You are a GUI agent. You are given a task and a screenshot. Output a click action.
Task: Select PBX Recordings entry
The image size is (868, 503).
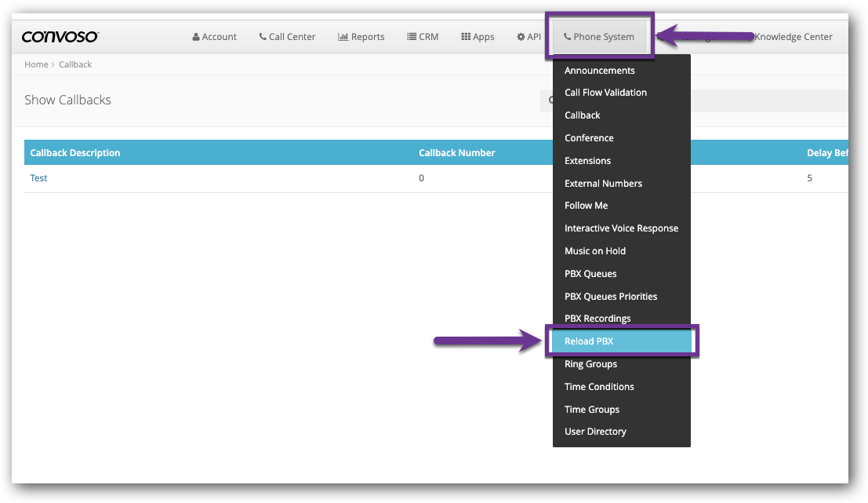(597, 318)
